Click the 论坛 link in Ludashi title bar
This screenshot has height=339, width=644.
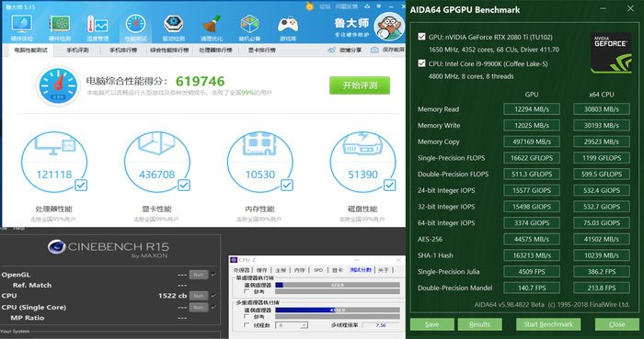(325, 6)
